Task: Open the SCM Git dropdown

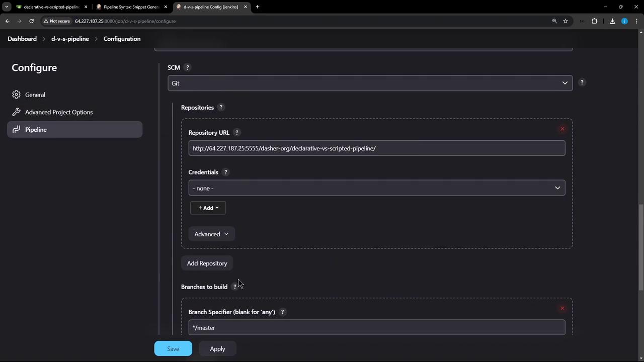Action: click(x=370, y=83)
